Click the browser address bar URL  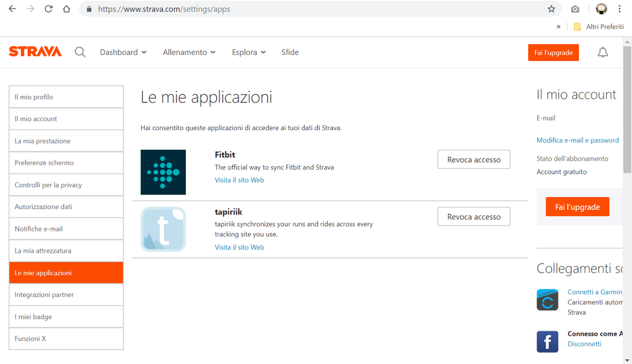point(164,9)
